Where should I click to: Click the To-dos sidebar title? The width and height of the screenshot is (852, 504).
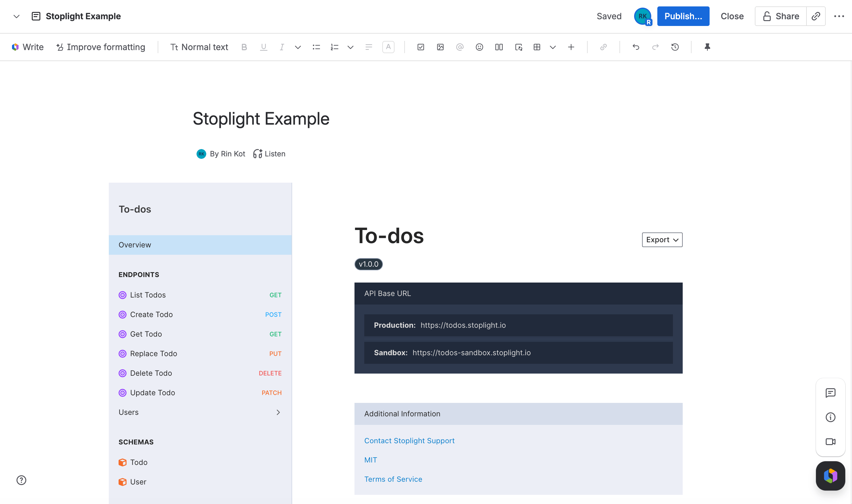[x=135, y=209]
